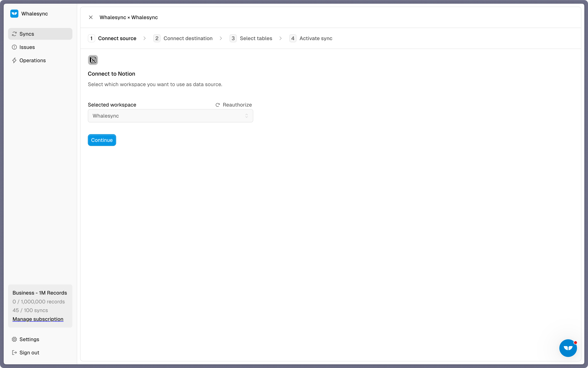The width and height of the screenshot is (588, 368).
Task: Click the Whalesync brand name in sidebar
Action: 35,14
